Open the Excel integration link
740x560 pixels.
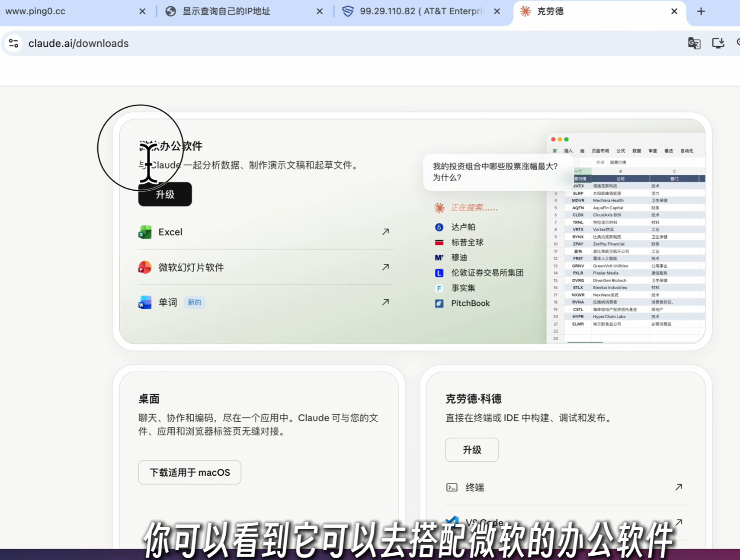[266, 232]
